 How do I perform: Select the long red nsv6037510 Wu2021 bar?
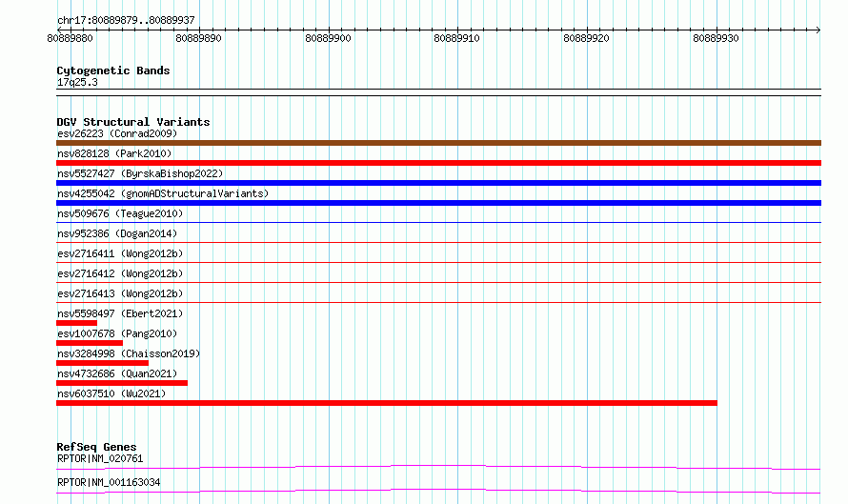[387, 403]
